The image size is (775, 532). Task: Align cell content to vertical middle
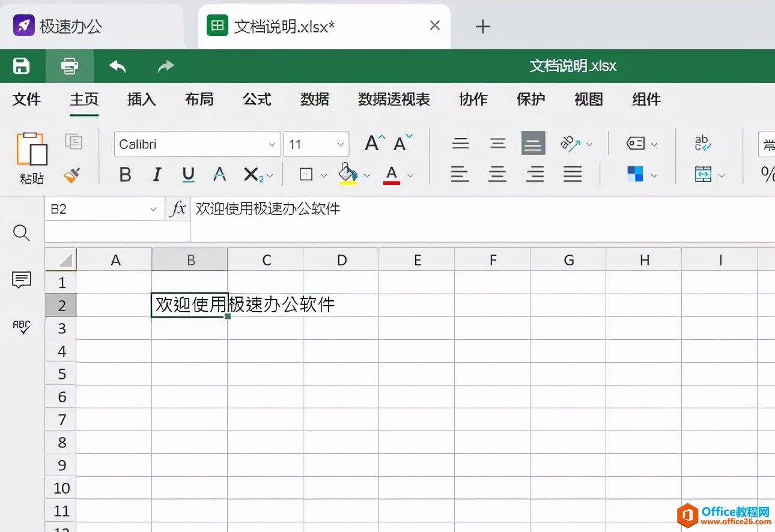tap(497, 144)
